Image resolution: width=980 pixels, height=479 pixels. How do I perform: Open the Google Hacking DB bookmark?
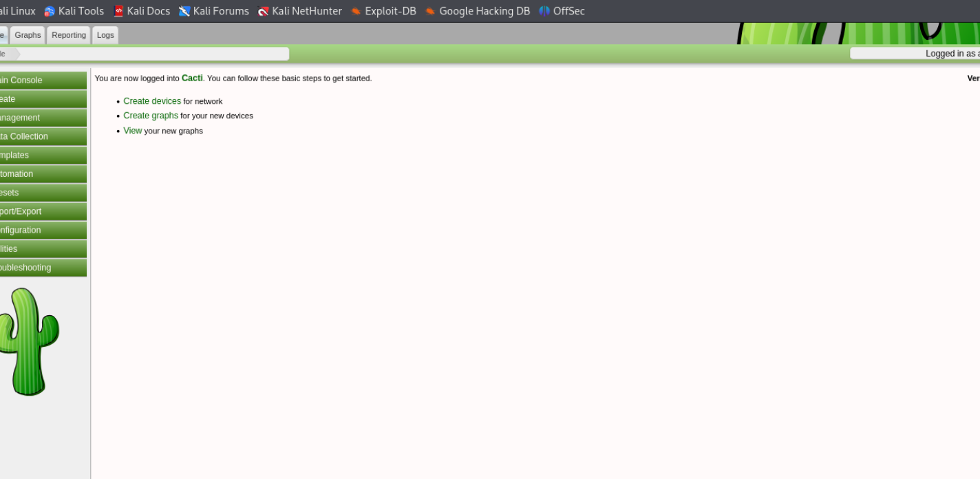point(478,11)
